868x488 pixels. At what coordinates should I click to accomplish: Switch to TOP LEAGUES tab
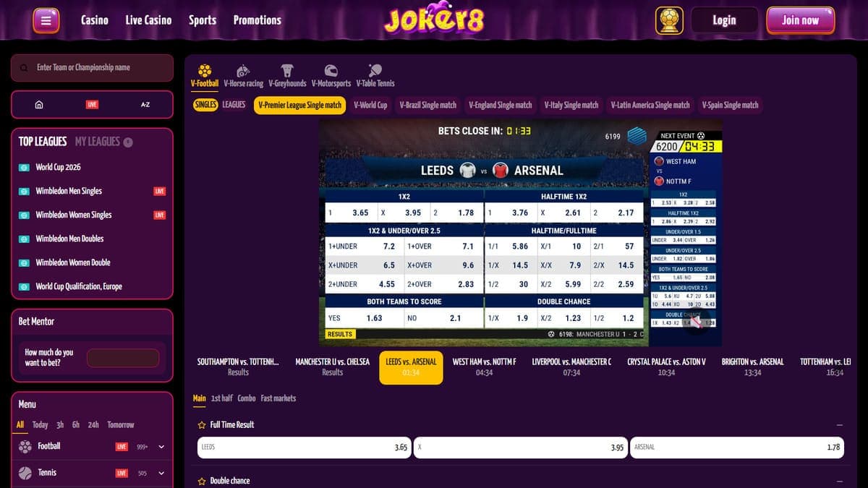(x=43, y=142)
